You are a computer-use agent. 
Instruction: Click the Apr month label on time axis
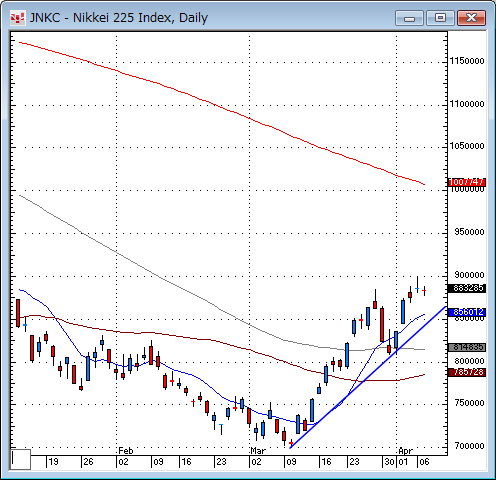(405, 451)
